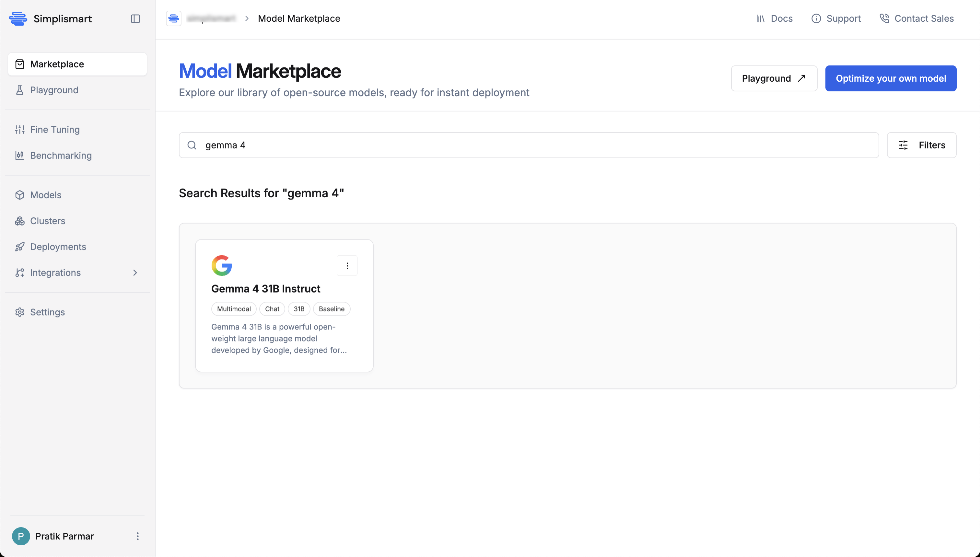This screenshot has width=980, height=557.
Task: Open the Gemma 4 31B Instruct card
Action: click(x=284, y=306)
